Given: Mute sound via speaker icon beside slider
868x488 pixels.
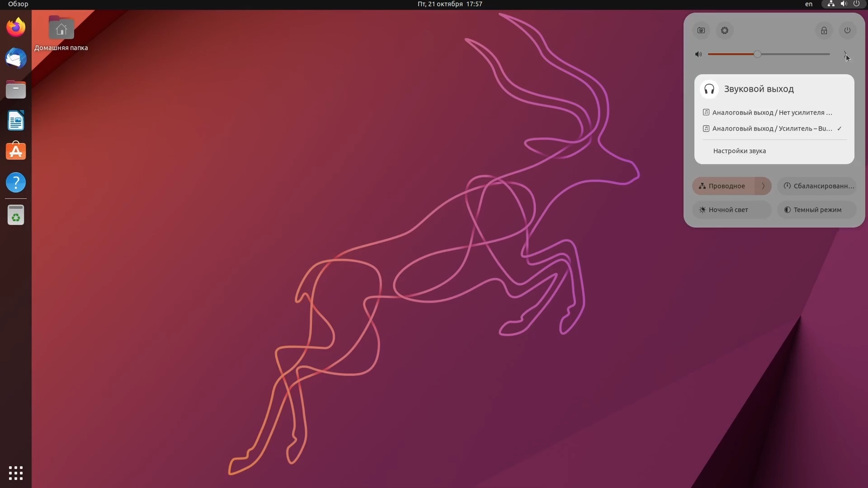Looking at the screenshot, I should pyautogui.click(x=698, y=54).
